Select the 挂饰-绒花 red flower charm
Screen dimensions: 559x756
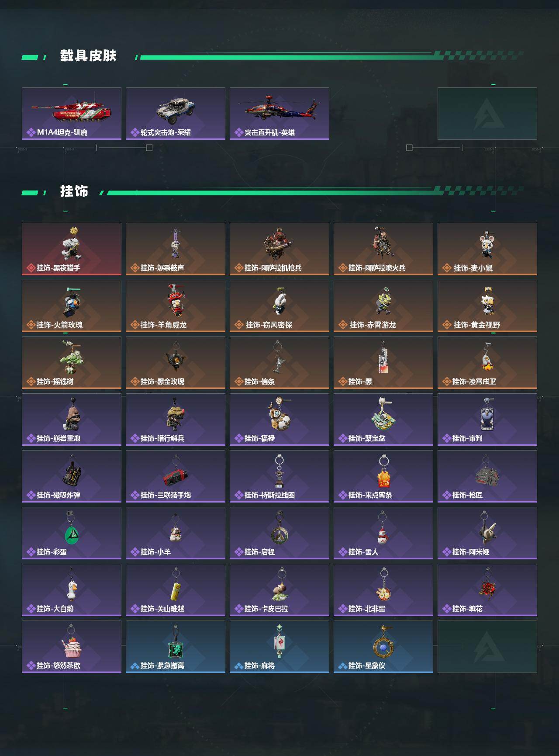487,590
